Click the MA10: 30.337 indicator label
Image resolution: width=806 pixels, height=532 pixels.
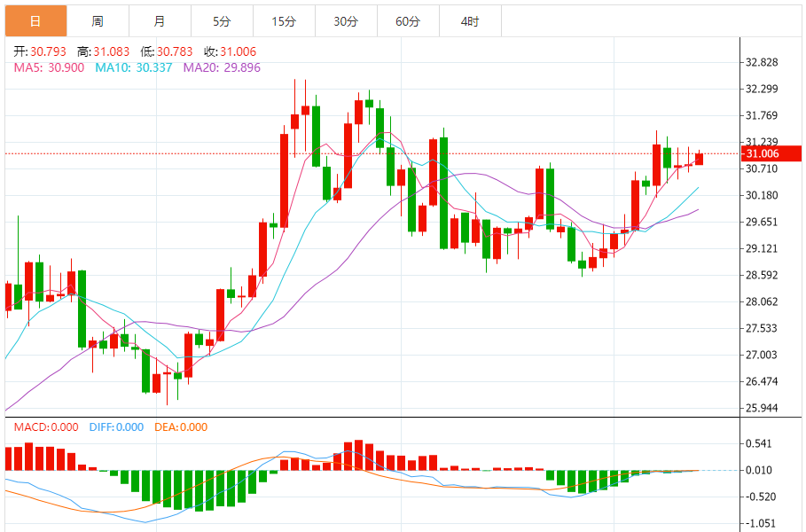[134, 68]
